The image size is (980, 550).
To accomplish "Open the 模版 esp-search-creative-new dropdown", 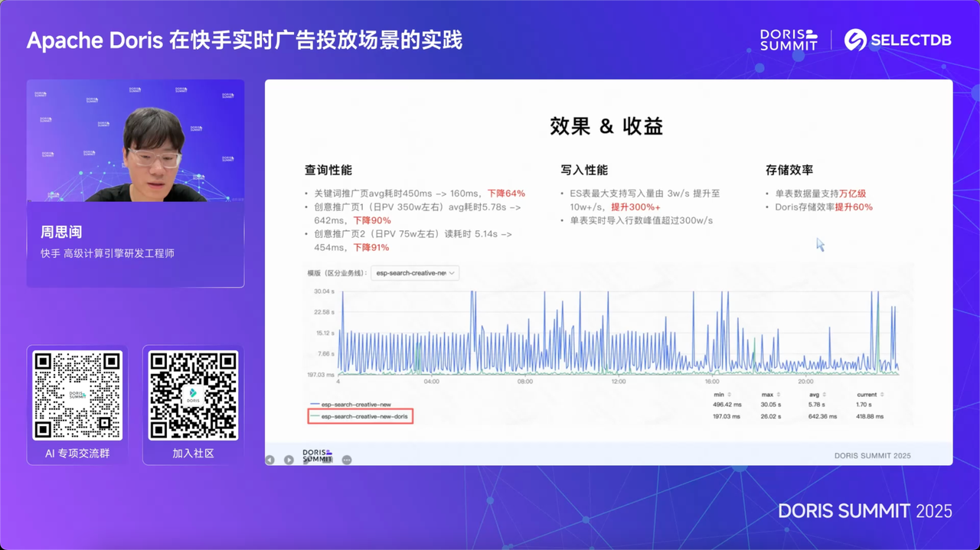I will 414,272.
